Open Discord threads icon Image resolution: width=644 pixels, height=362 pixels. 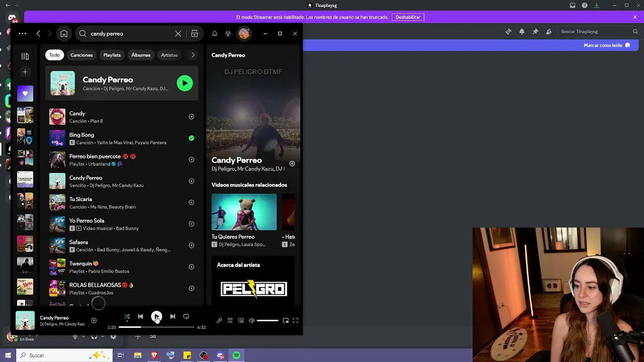[x=508, y=31]
